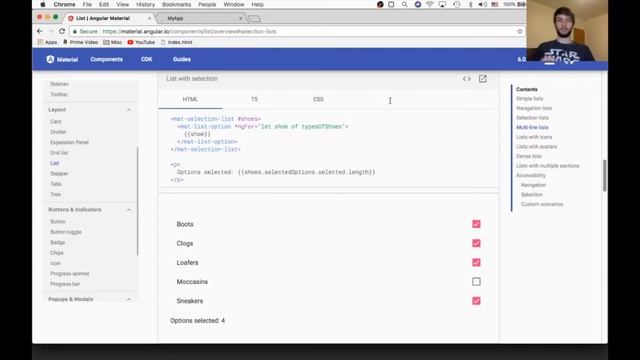The width and height of the screenshot is (640, 360).
Task: Click the page vertical scrollbar thumb
Action: (x=604, y=176)
